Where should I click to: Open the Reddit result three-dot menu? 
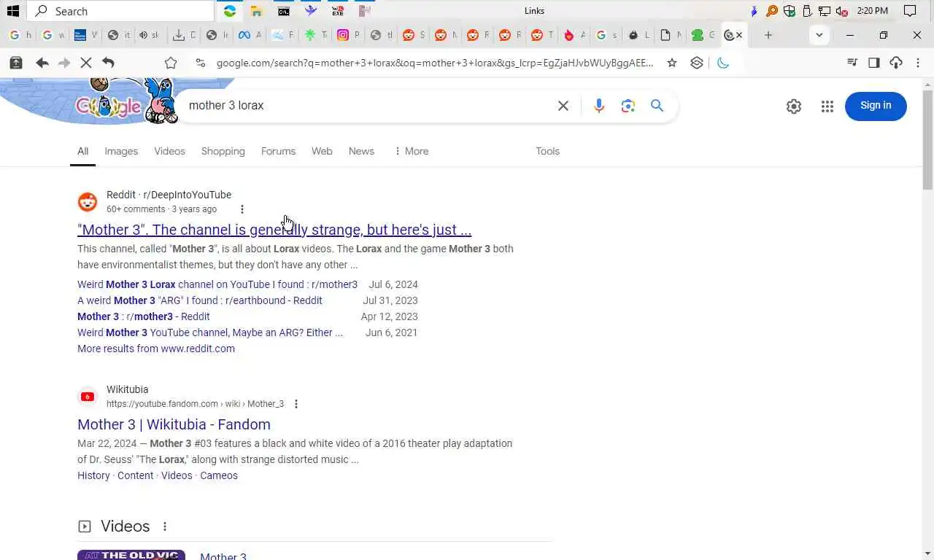tap(242, 209)
